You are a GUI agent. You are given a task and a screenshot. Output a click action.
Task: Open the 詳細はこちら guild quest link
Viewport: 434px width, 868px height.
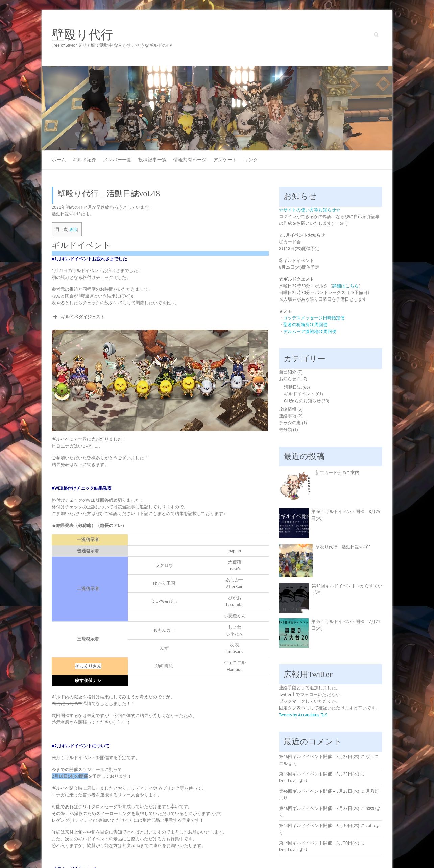coord(345,286)
